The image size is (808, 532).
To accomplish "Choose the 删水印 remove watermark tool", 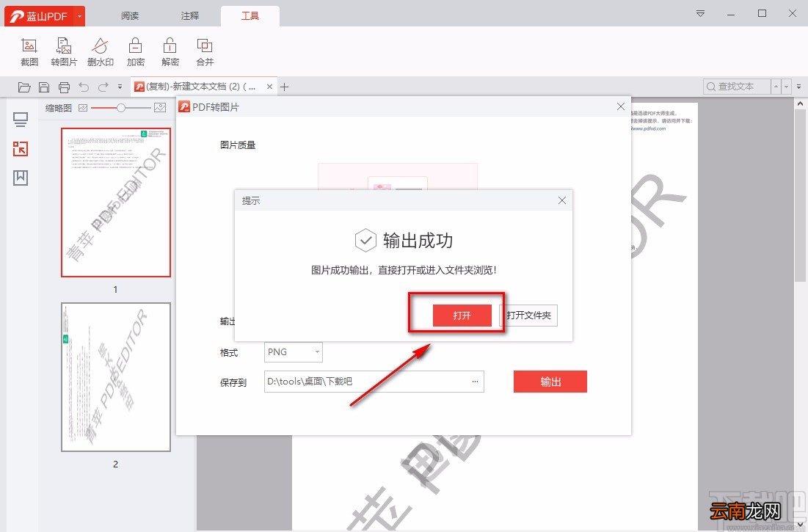I will pyautogui.click(x=100, y=52).
